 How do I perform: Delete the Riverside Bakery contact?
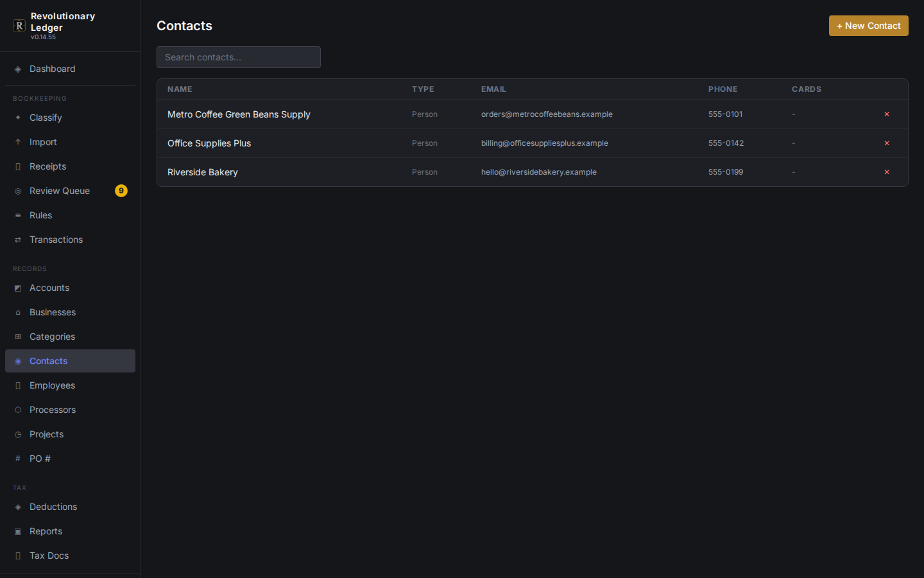pos(887,172)
